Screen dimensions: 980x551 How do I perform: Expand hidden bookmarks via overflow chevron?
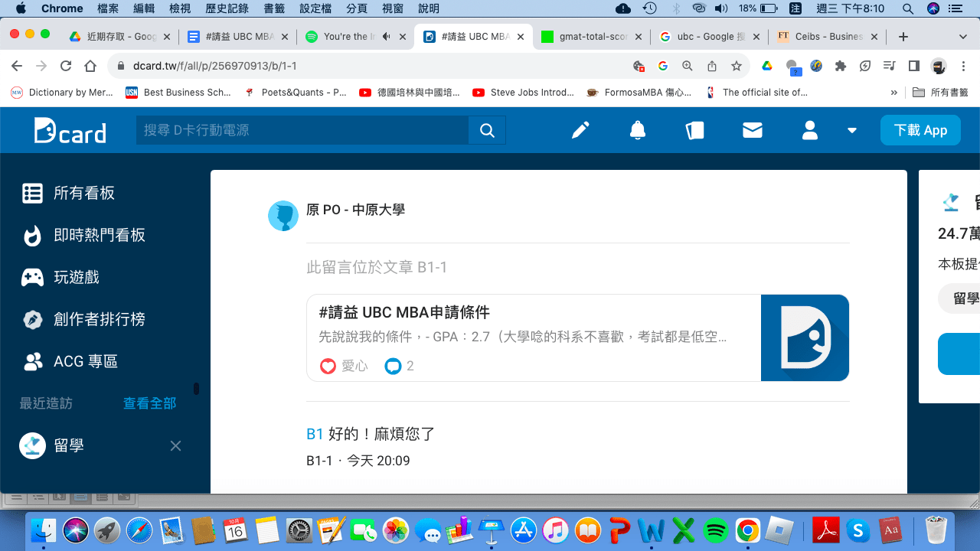tap(893, 92)
